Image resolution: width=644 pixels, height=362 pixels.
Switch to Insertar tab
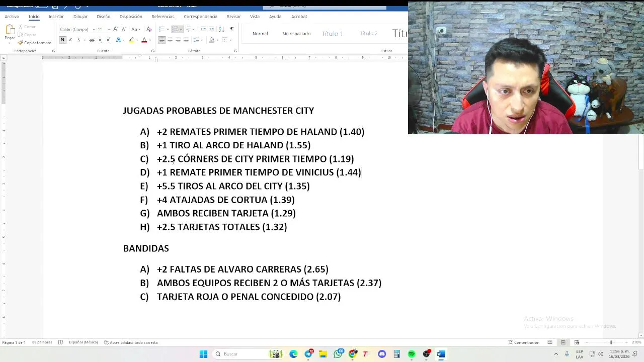(x=56, y=17)
